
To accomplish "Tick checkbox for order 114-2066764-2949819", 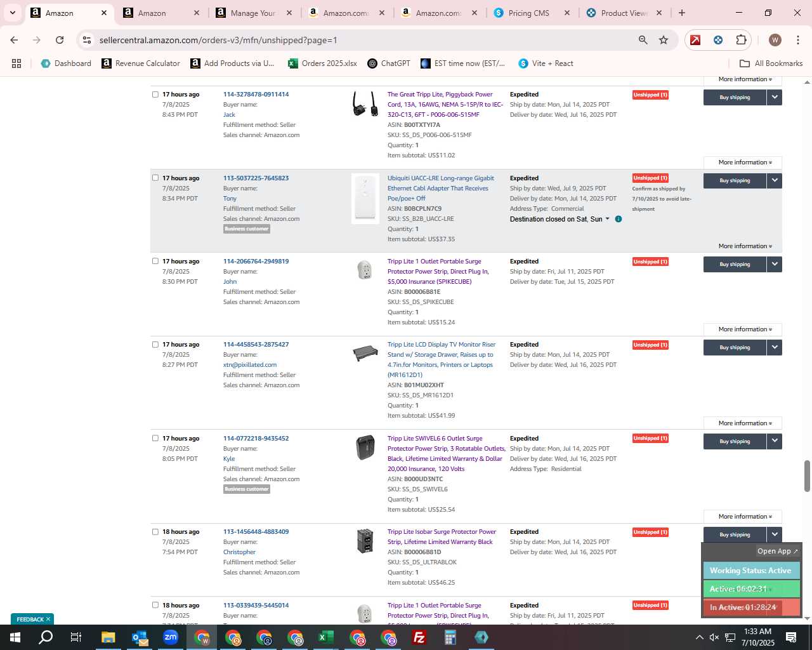I will [x=155, y=261].
